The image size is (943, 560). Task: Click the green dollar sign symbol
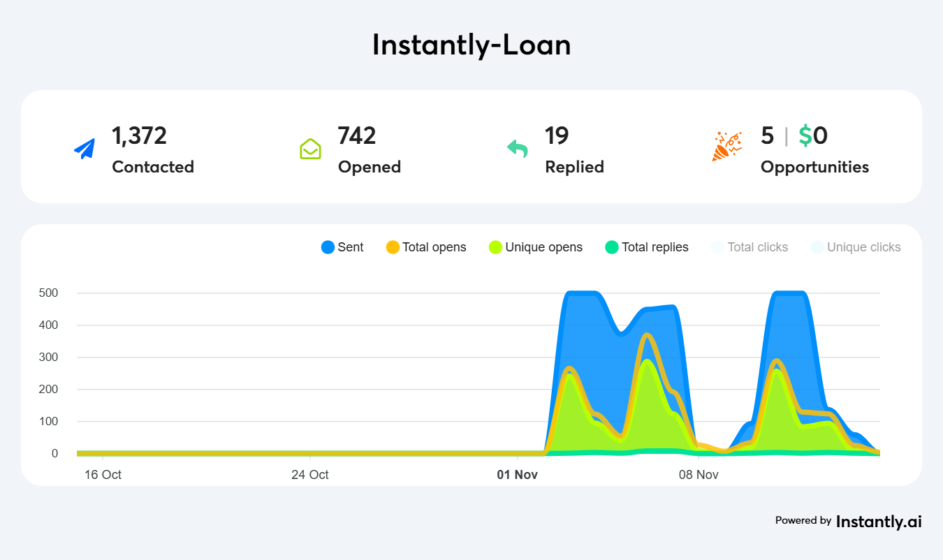[x=805, y=135]
